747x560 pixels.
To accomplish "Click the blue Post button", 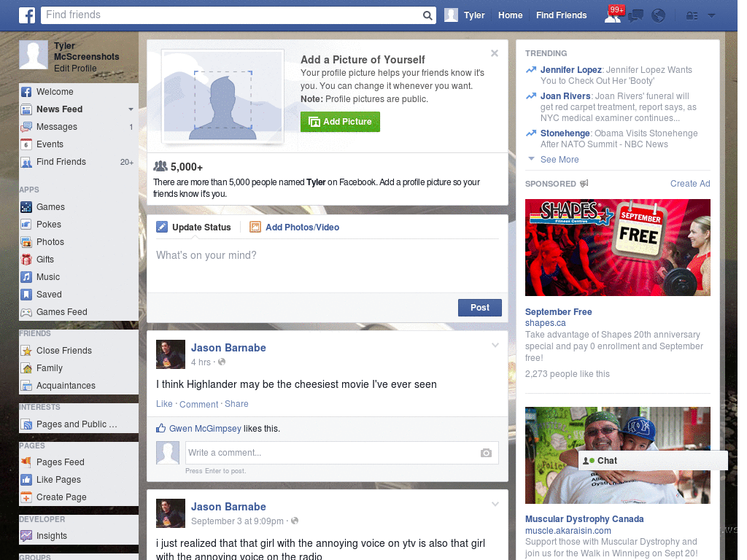I will point(480,308).
